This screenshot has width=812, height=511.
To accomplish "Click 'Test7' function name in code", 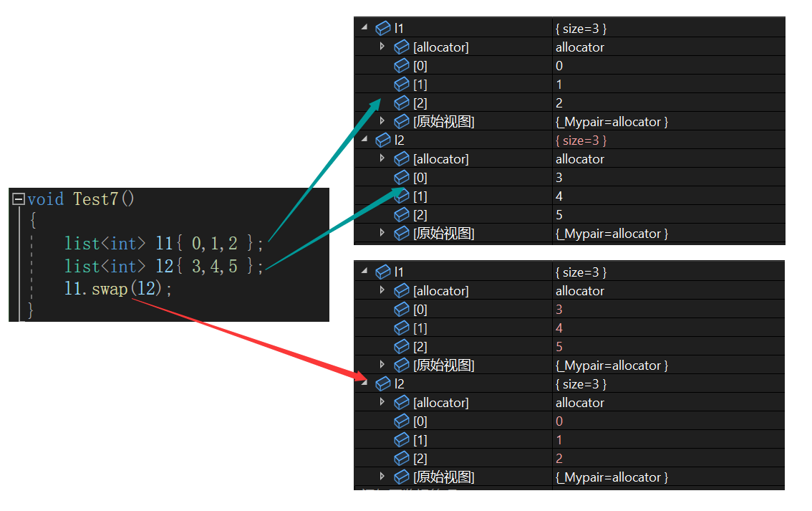I will tap(95, 199).
